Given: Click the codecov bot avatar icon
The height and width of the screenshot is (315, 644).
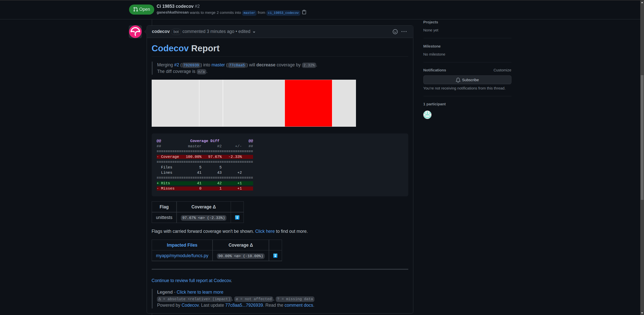Looking at the screenshot, I should [135, 32].
